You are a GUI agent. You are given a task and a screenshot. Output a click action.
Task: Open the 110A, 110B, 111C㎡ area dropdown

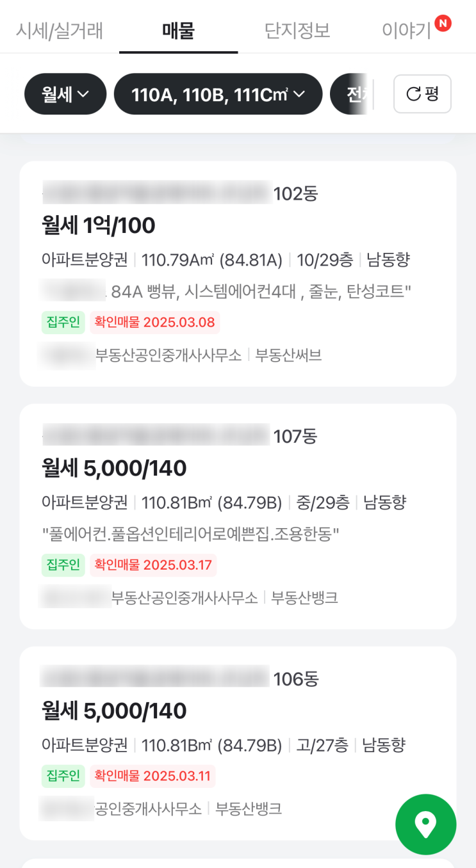[x=218, y=94]
